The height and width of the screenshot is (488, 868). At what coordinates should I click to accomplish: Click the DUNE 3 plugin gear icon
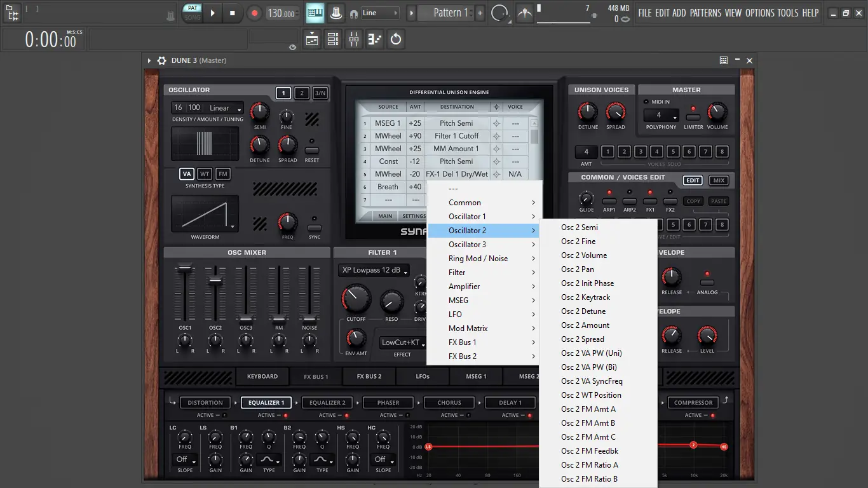click(161, 60)
